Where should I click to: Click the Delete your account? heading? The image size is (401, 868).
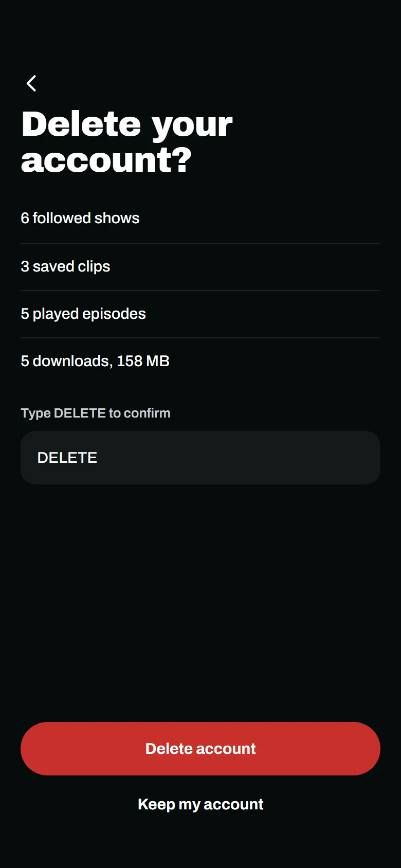coord(126,142)
